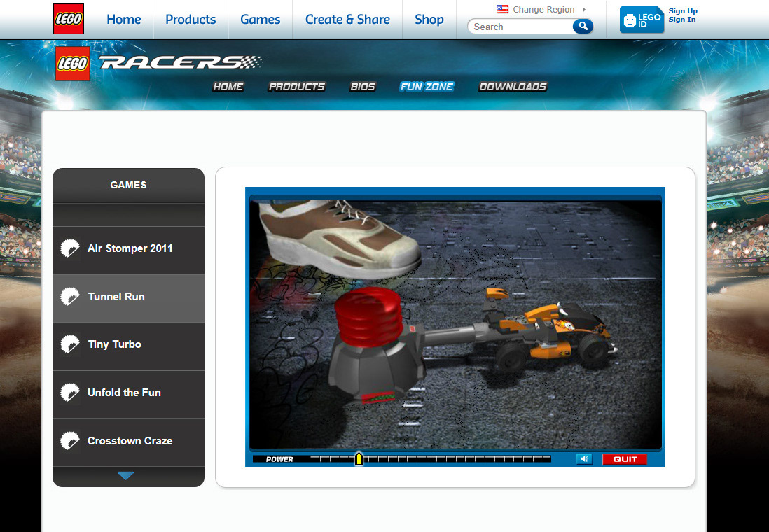Open the LEGO ID badge

pyautogui.click(x=642, y=20)
